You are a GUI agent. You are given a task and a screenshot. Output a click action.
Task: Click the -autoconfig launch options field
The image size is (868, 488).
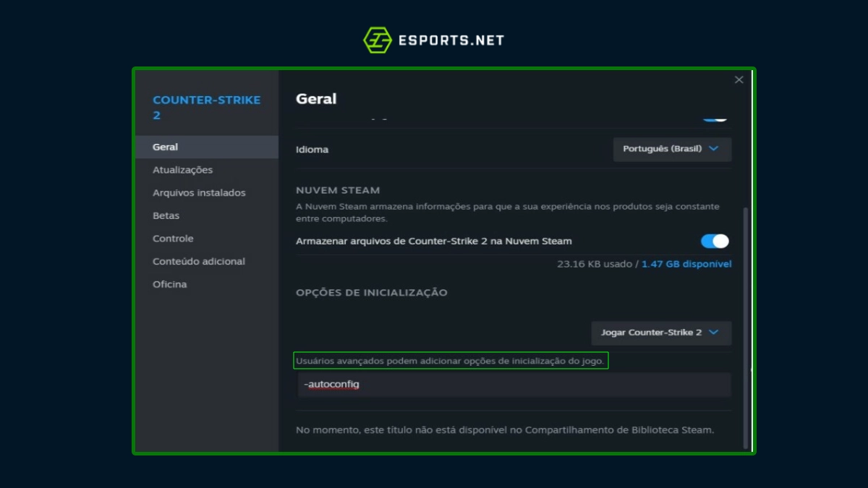pyautogui.click(x=514, y=385)
